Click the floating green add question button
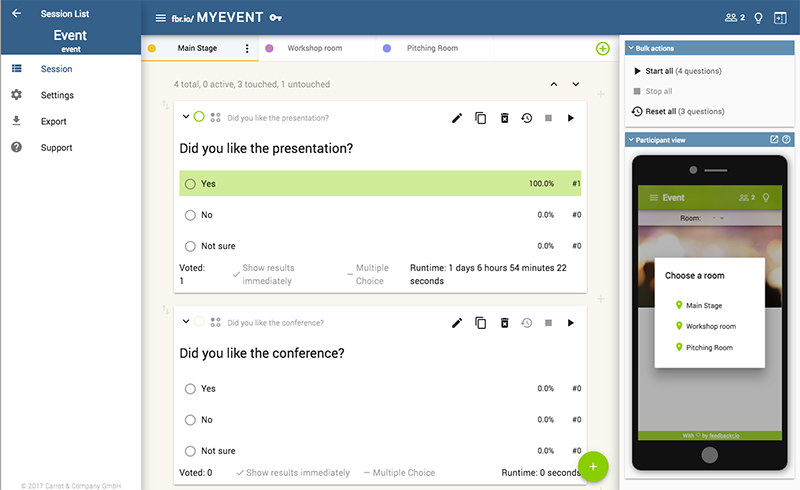This screenshot has height=490, width=800. 593,466
